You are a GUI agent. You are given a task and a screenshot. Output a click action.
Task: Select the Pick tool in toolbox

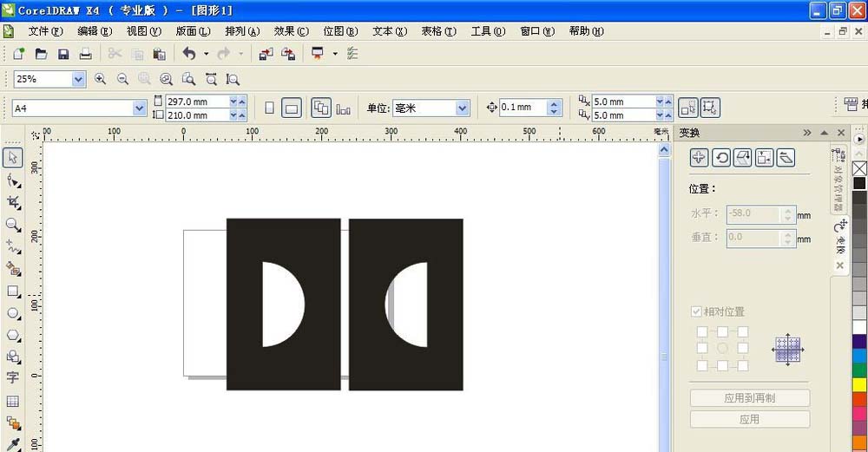(x=13, y=158)
